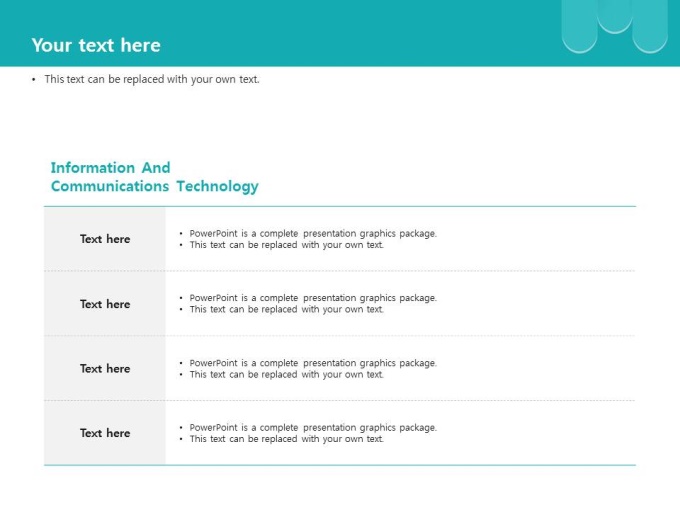Click the teal line at the table's bottom
680x510 pixels.
tap(340, 465)
